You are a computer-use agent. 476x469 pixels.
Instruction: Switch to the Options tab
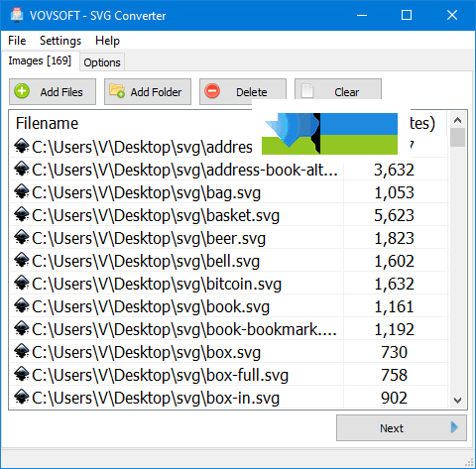click(x=102, y=62)
